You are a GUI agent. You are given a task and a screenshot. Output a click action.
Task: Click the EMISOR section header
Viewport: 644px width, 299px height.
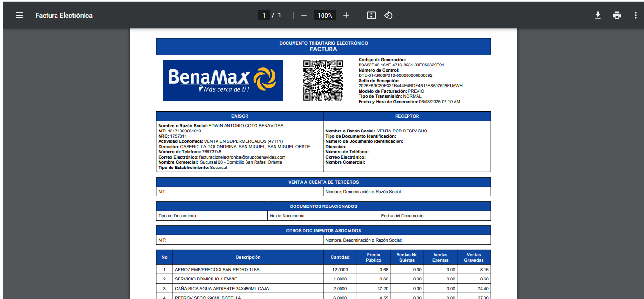(x=239, y=116)
